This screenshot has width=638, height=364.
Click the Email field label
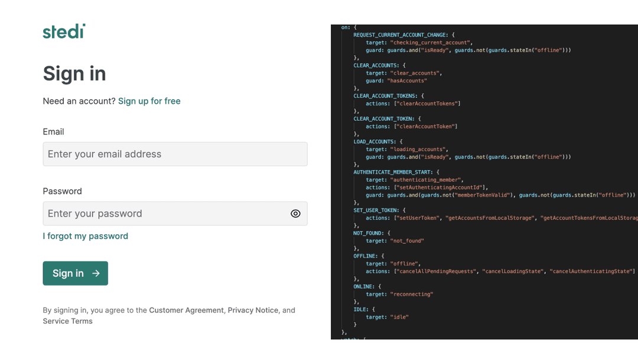coord(53,132)
